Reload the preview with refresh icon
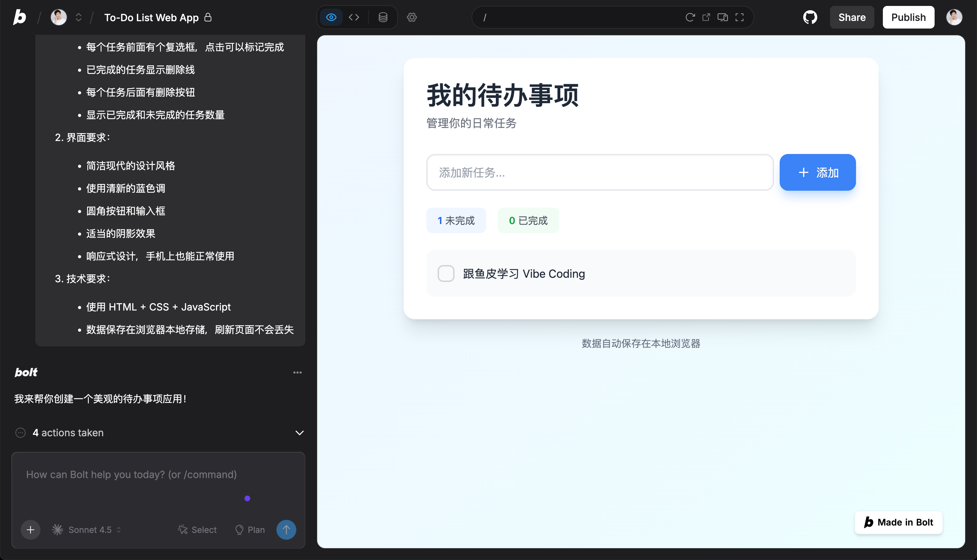Viewport: 977px width, 560px height. coord(689,17)
